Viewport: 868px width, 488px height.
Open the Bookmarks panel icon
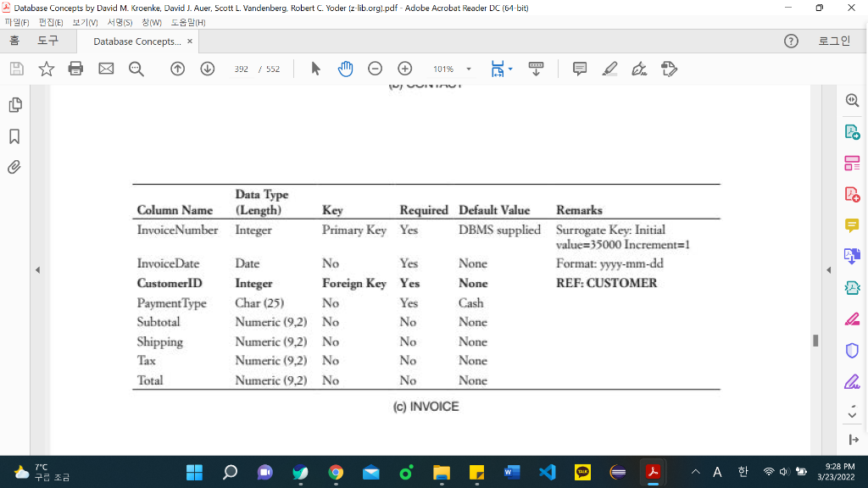[x=14, y=134]
